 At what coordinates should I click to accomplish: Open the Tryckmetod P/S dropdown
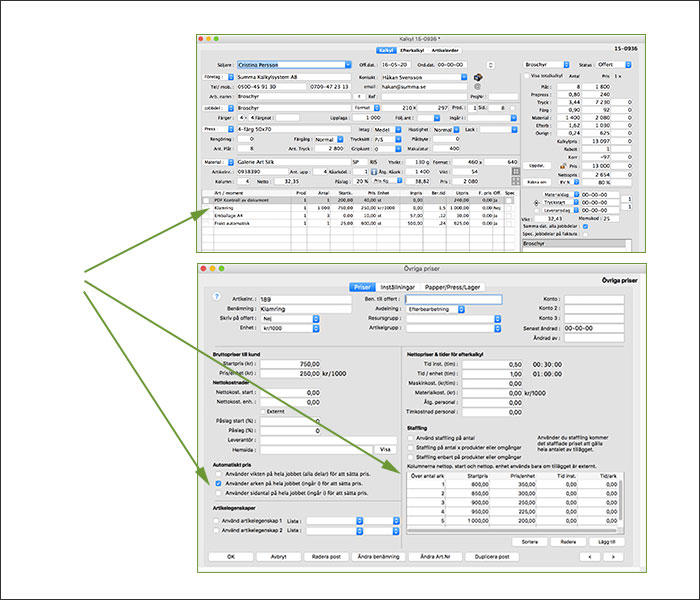[x=398, y=139]
